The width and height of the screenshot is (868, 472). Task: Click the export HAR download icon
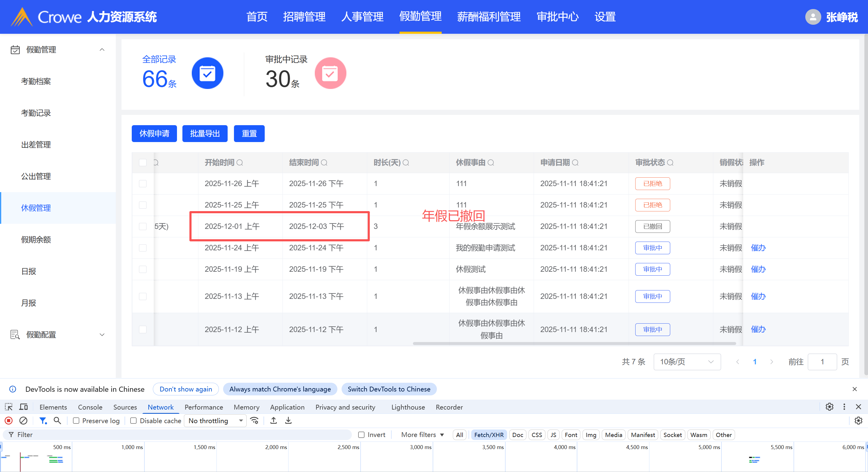point(288,420)
